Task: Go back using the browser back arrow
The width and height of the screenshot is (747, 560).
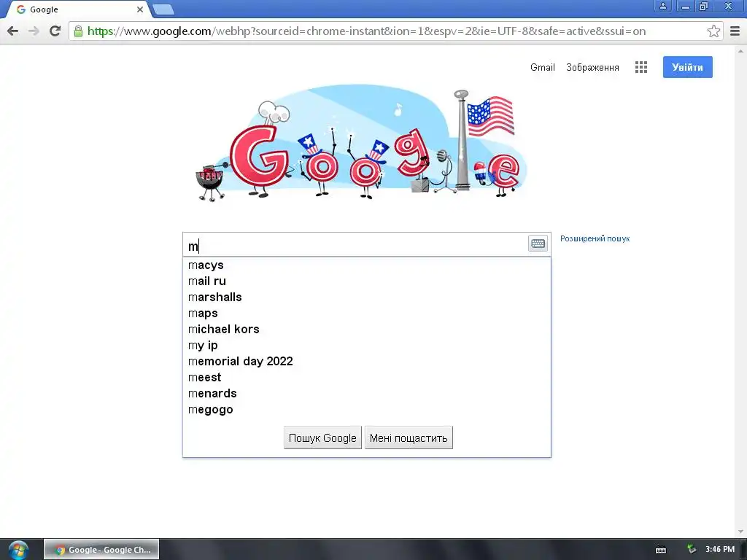Action: click(x=13, y=31)
